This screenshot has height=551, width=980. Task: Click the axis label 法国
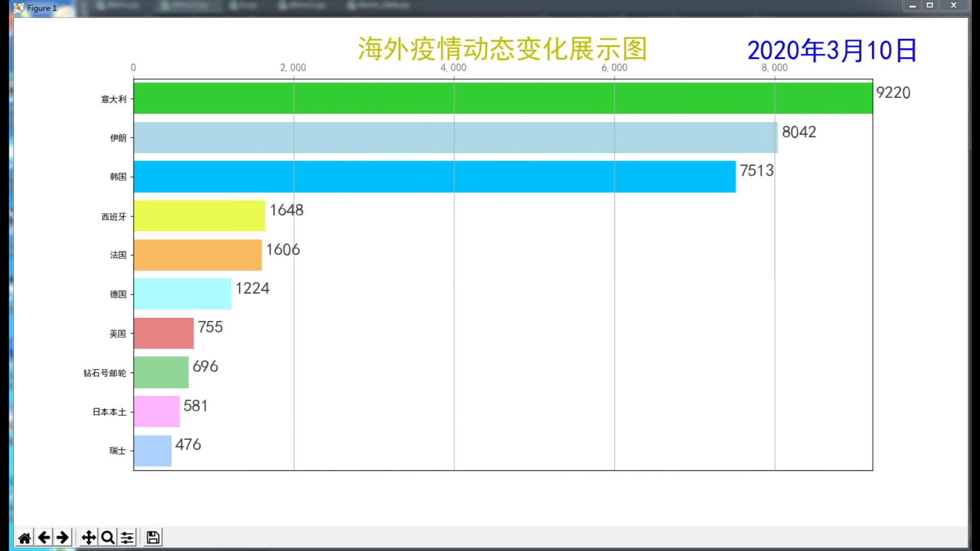(118, 255)
